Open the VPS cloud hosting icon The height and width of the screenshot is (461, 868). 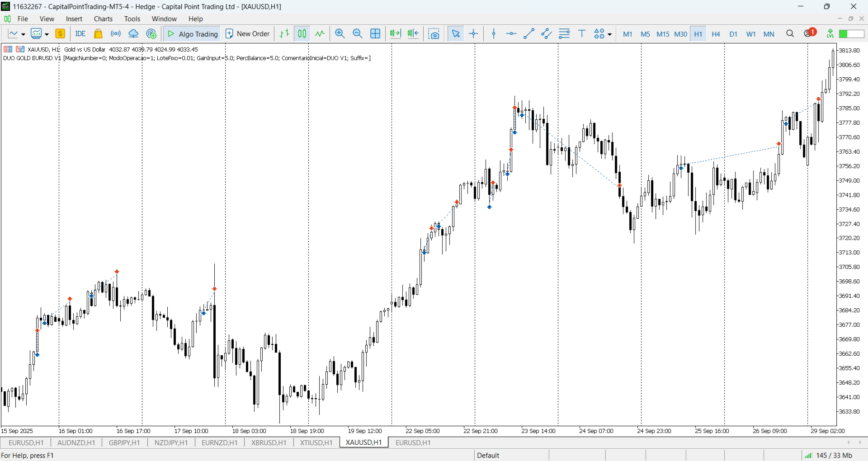(133, 34)
